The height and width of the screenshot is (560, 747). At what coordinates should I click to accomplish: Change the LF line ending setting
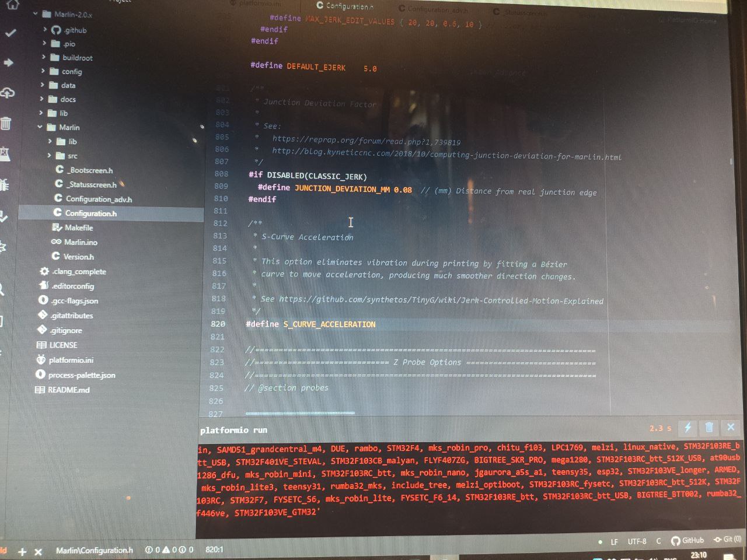[x=614, y=542]
